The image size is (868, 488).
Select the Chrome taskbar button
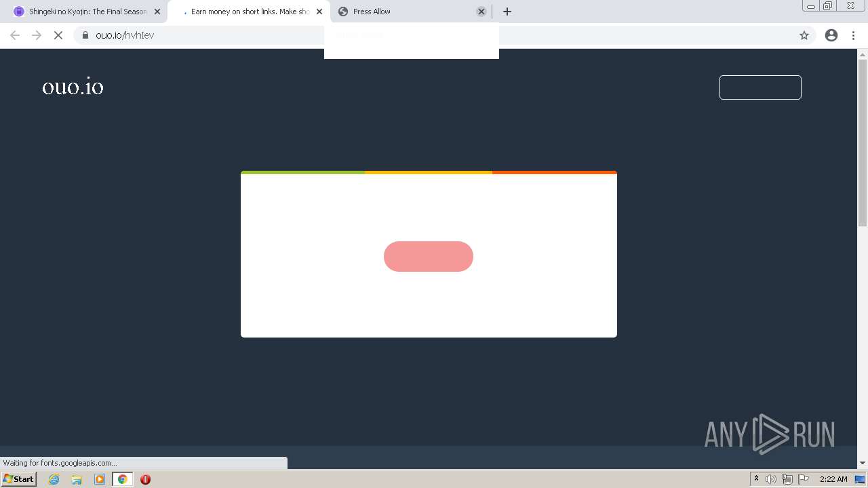point(123,479)
